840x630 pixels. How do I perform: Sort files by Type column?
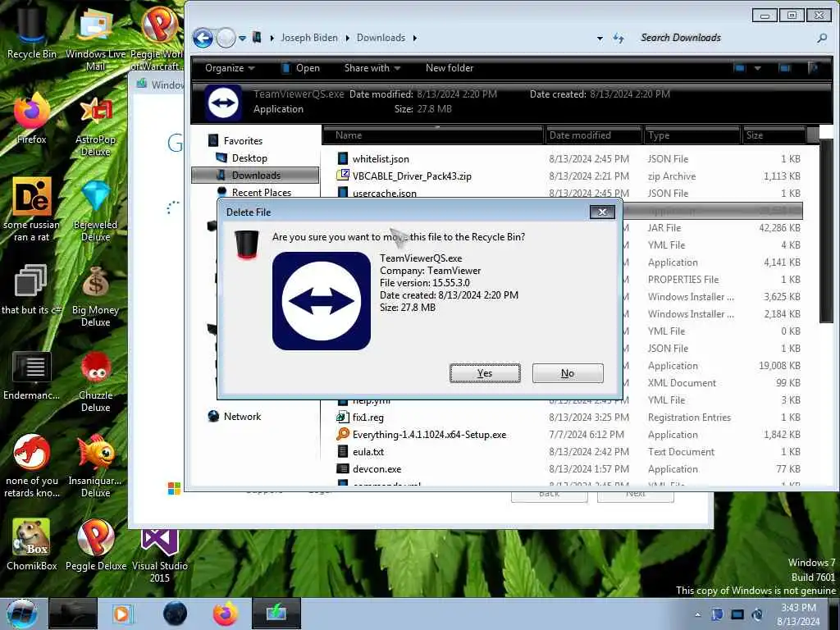pos(692,135)
